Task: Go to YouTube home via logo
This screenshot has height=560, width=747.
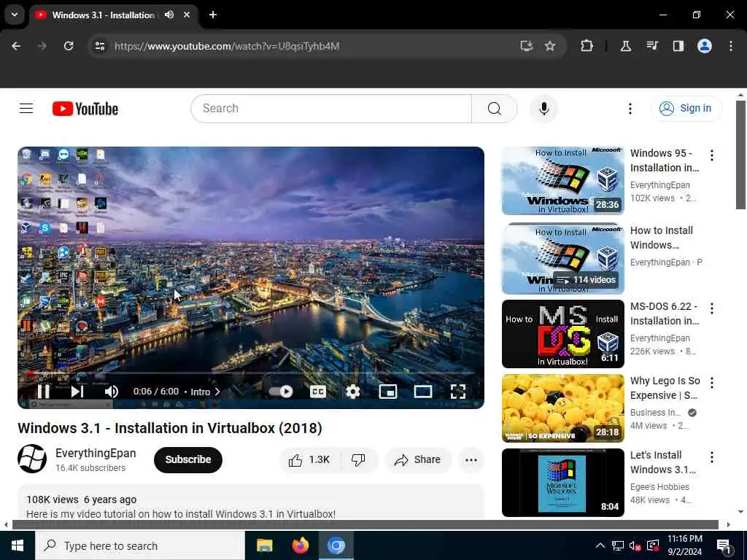Action: (x=85, y=109)
